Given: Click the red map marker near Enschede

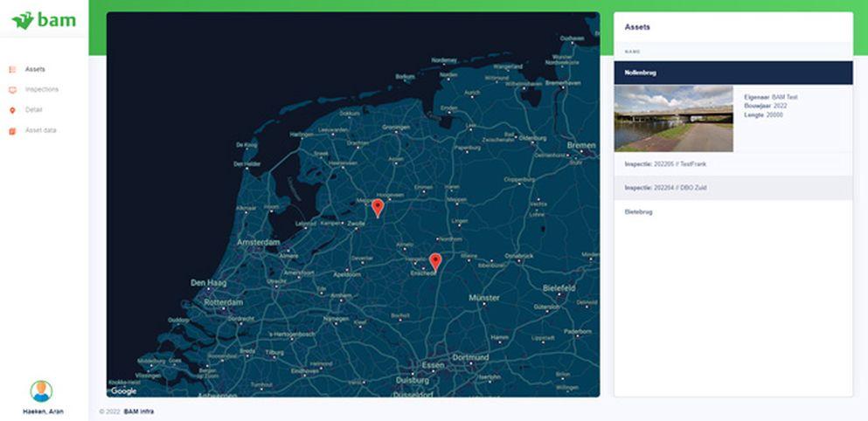Looking at the screenshot, I should coord(435,262).
